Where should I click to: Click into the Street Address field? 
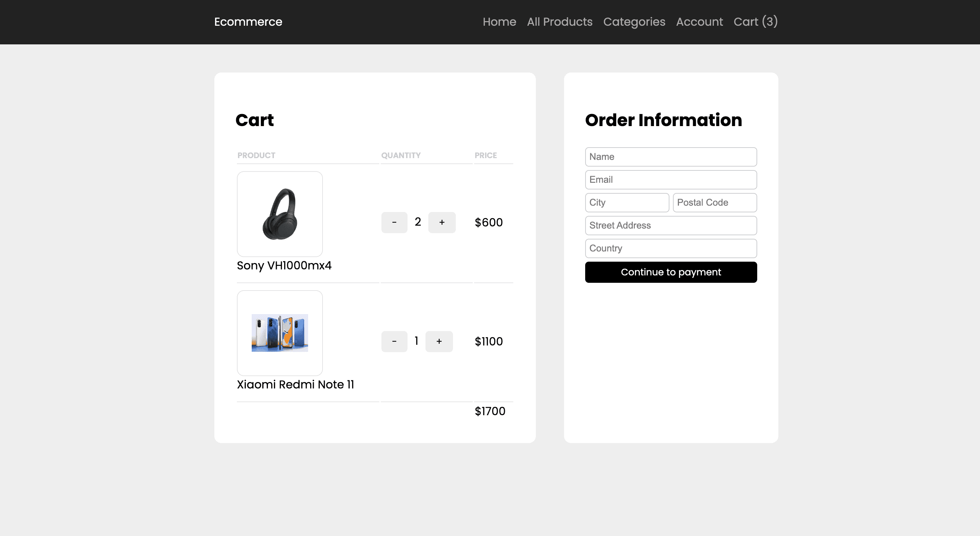671,225
